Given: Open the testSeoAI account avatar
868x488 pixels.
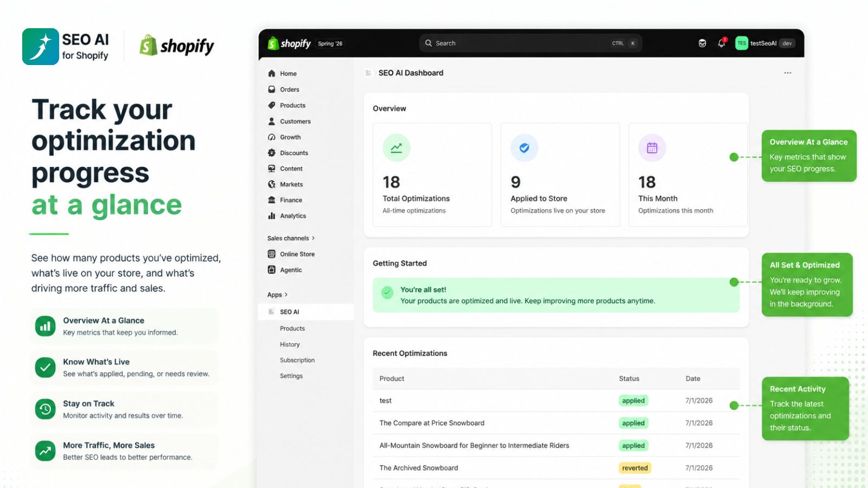Looking at the screenshot, I should tap(742, 43).
